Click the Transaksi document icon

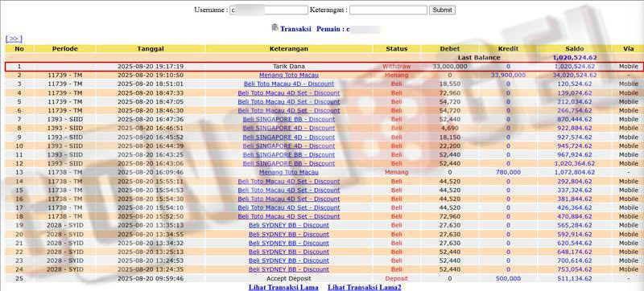(x=275, y=28)
